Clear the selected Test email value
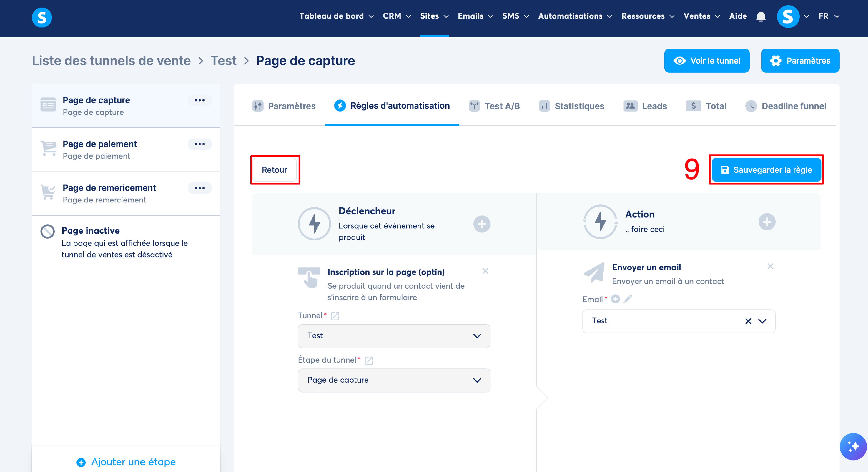The height and width of the screenshot is (472, 868). coord(748,321)
